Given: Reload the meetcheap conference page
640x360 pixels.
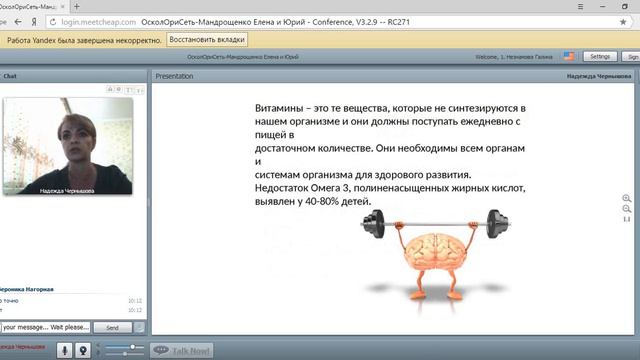Looking at the screenshot, I should point(53,22).
